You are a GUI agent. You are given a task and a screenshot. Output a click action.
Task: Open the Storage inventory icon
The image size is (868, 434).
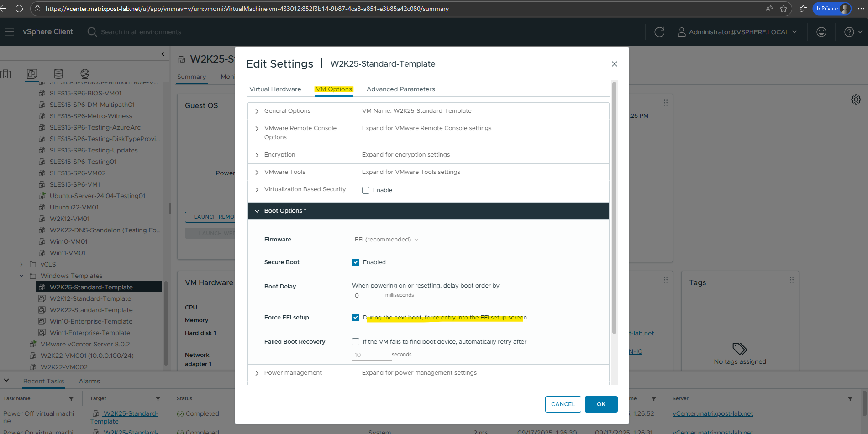click(58, 73)
